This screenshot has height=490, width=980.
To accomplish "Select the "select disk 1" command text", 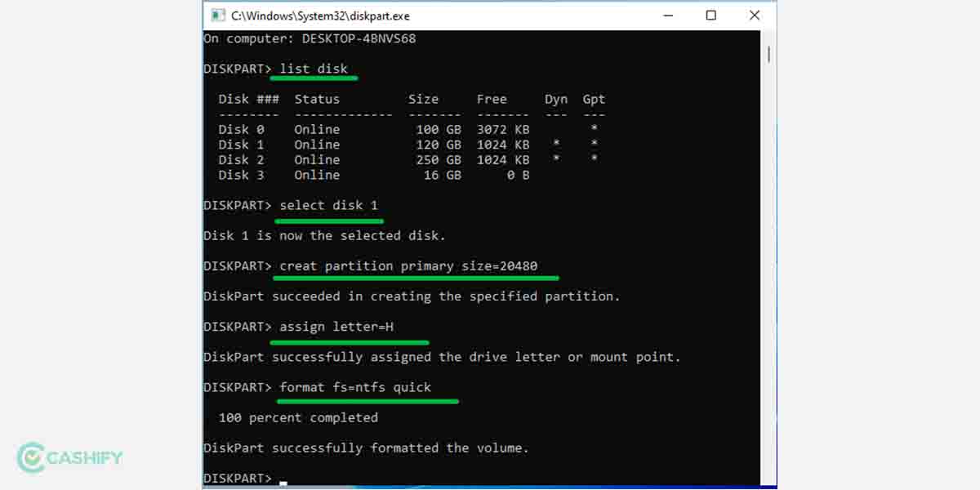I will click(x=329, y=205).
